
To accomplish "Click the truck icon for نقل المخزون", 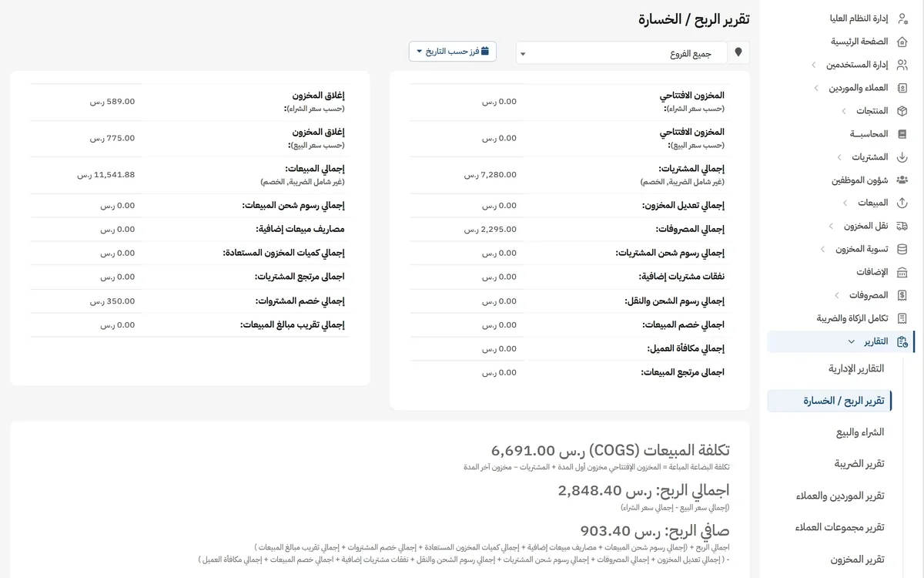I will coord(902,226).
